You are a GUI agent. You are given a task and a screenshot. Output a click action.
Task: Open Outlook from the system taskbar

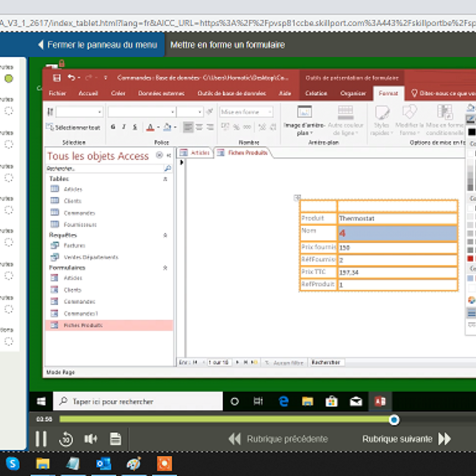[104, 464]
